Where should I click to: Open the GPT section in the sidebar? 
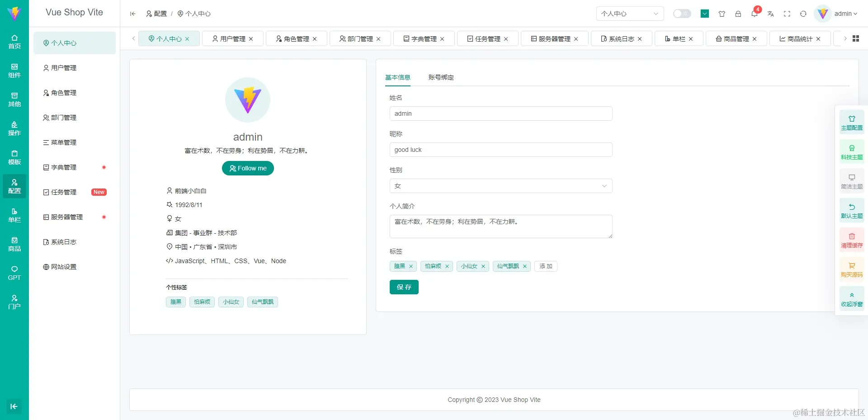(x=14, y=272)
